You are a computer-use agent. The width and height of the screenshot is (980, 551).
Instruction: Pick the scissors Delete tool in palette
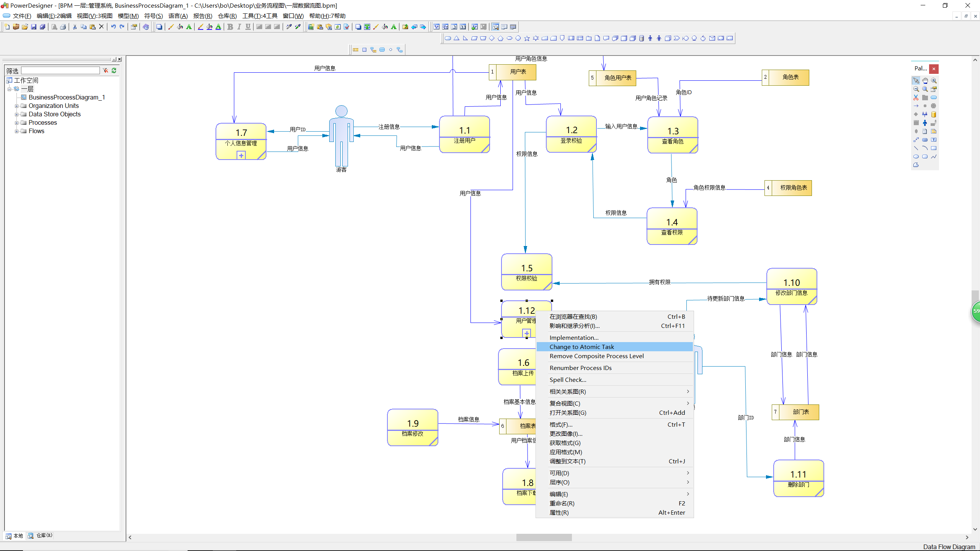(916, 98)
